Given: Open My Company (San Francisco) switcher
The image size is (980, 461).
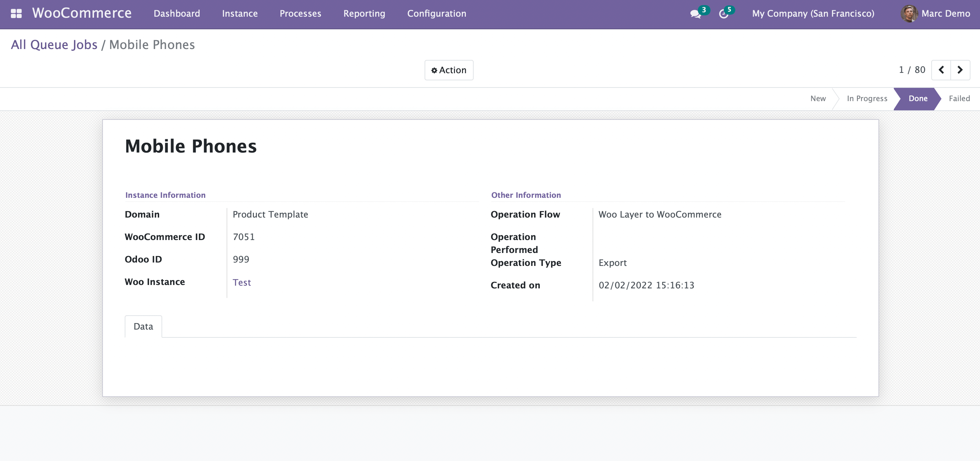Looking at the screenshot, I should click(813, 14).
